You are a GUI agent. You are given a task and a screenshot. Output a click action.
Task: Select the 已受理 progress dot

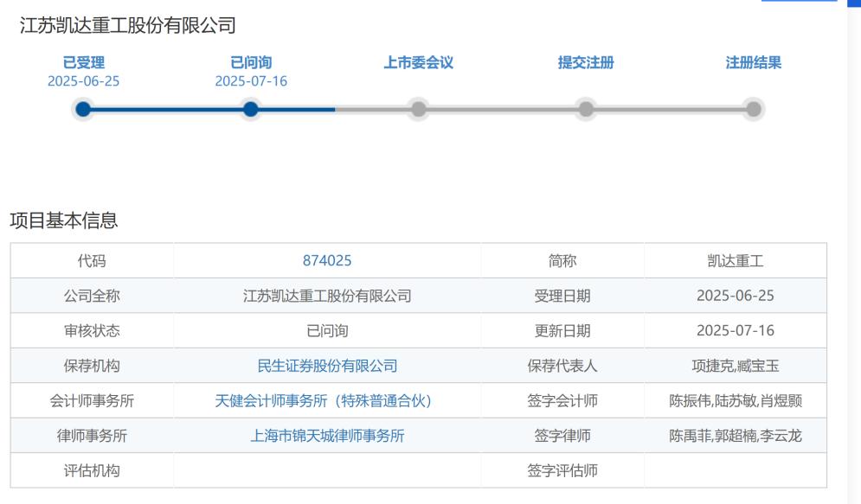point(83,109)
